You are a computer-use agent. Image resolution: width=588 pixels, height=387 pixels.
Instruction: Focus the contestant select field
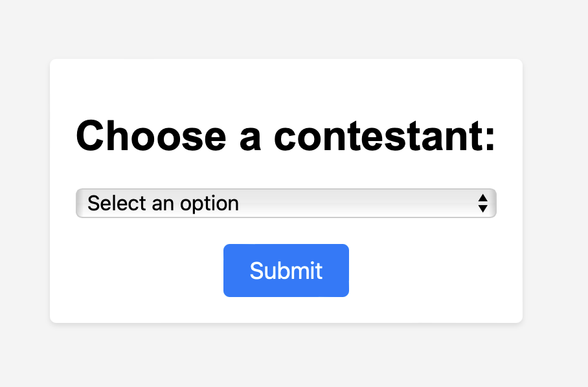pyautogui.click(x=286, y=203)
